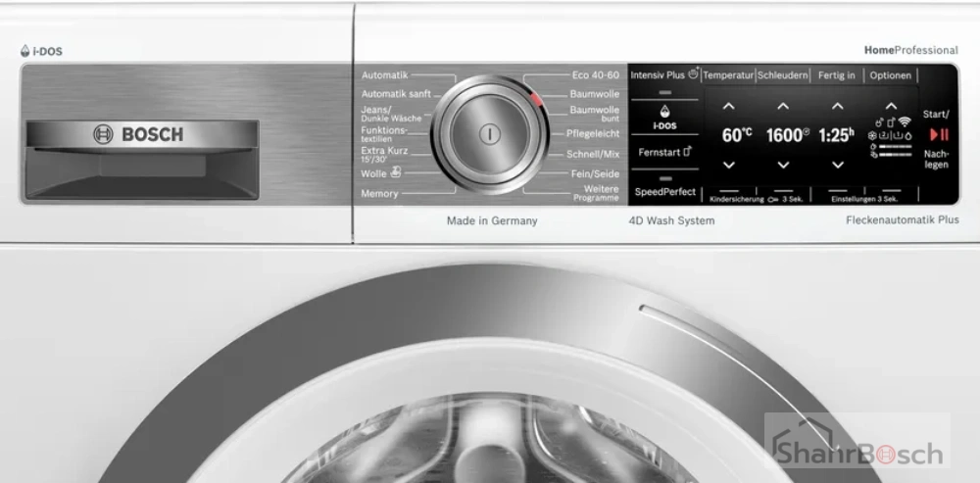Lower temperature with arrow below 60°C
Image resolution: width=980 pixels, height=483 pixels.
point(729,165)
